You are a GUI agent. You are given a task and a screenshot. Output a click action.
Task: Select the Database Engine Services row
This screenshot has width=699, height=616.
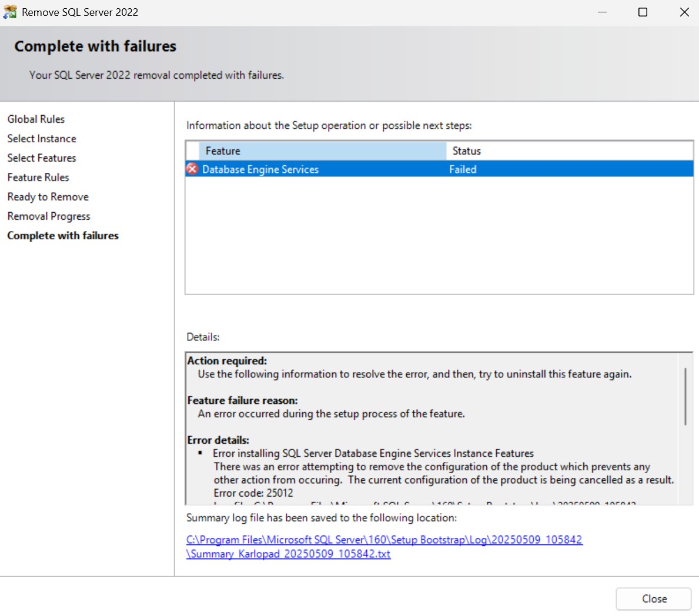pyautogui.click(x=439, y=169)
